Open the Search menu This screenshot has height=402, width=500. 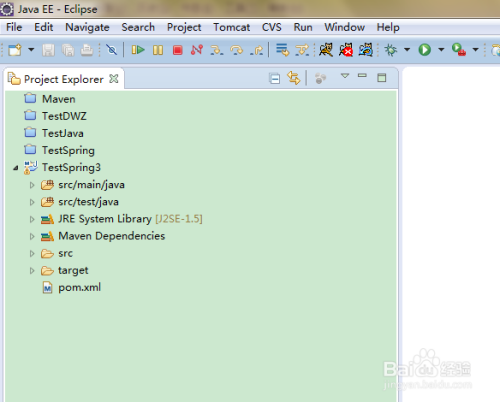click(138, 27)
